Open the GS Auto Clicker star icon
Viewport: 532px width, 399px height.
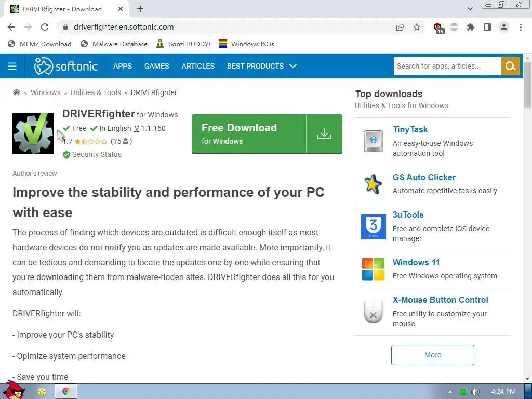pyautogui.click(x=373, y=184)
